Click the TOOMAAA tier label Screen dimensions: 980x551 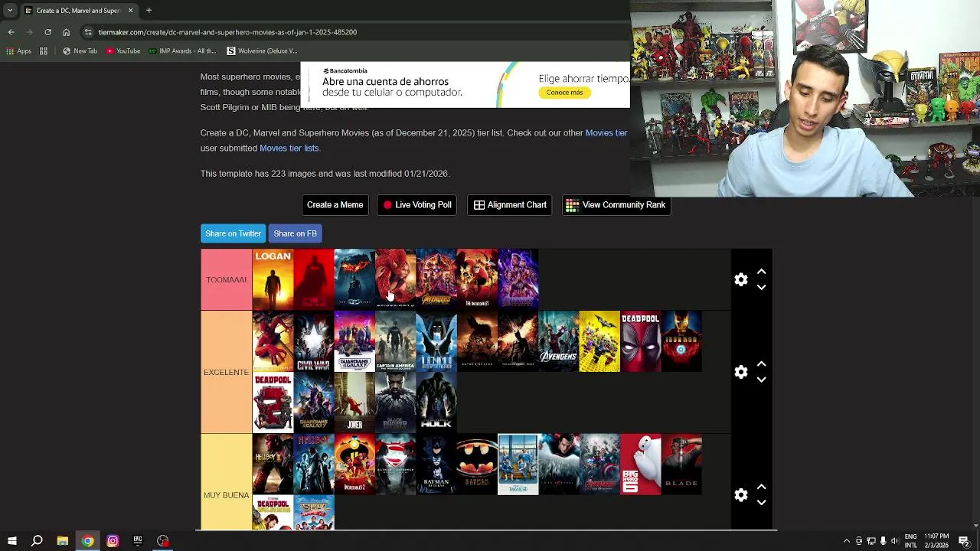click(226, 280)
